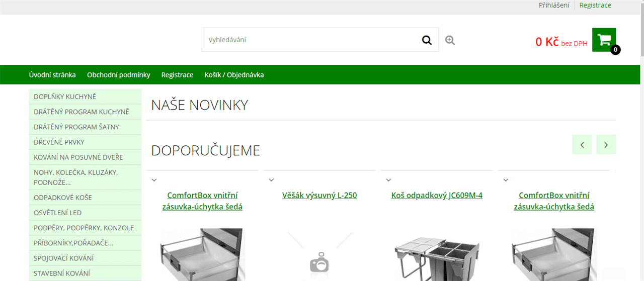
Task: Open Registrace in green navigation bar
Action: pyautogui.click(x=177, y=75)
